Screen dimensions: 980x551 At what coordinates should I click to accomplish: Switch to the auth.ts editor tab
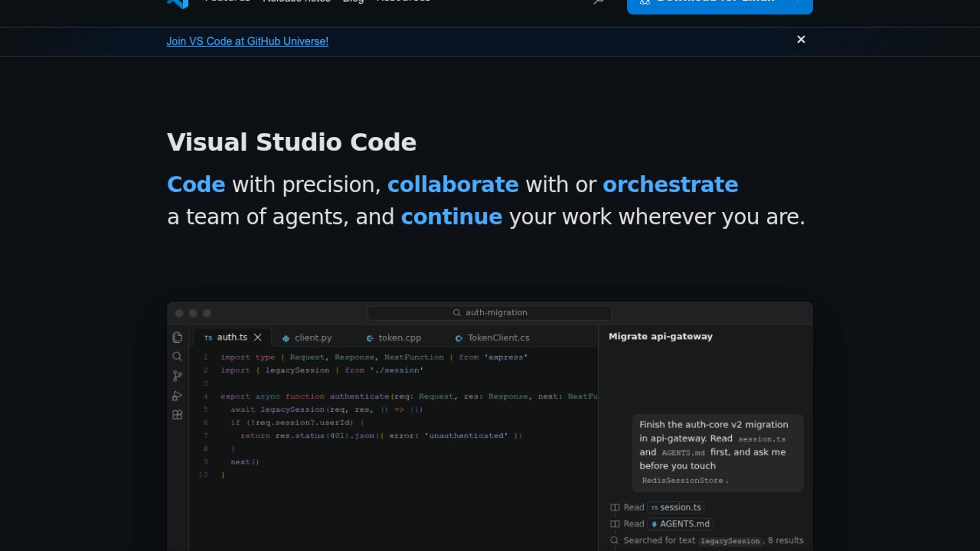(232, 337)
